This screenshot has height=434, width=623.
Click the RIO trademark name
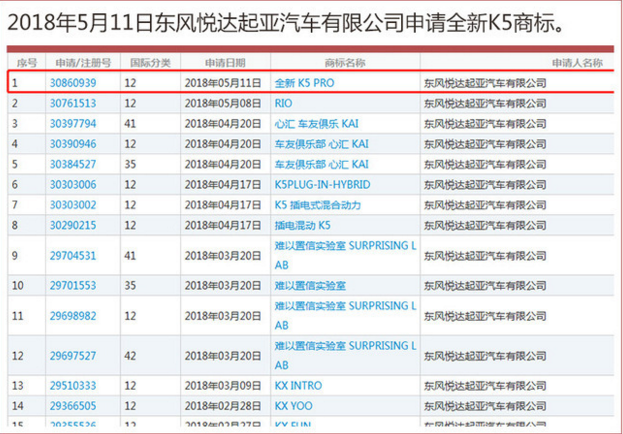(x=283, y=104)
